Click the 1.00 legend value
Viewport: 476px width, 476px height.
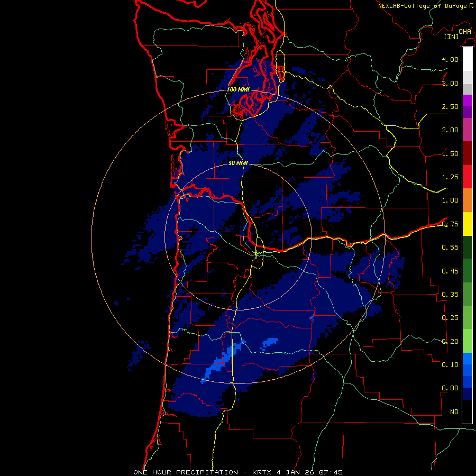point(450,200)
